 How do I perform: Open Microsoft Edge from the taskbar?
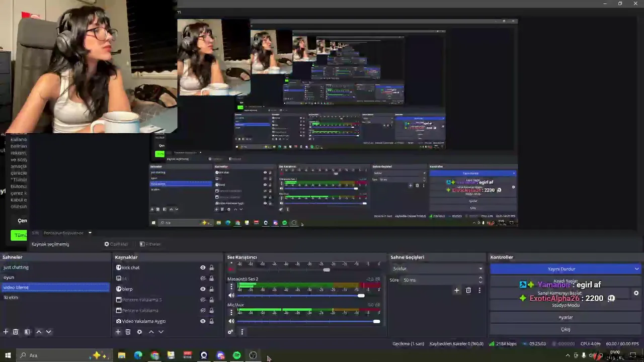[138, 355]
